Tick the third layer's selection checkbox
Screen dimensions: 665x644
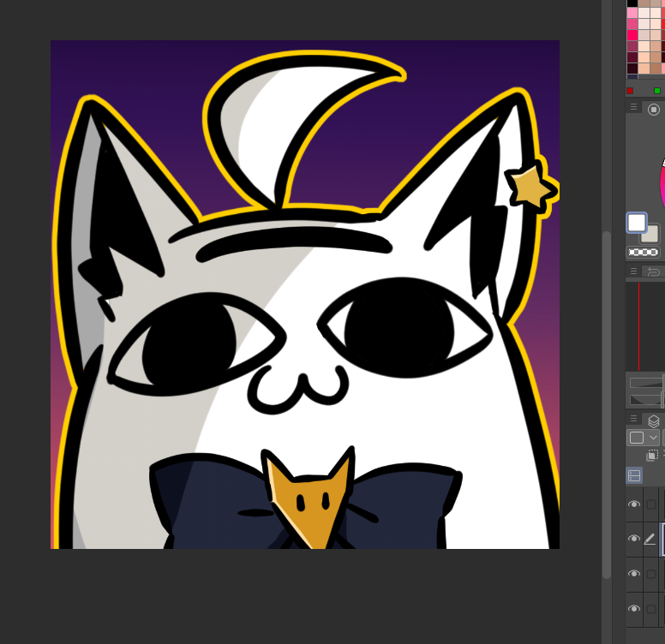[x=651, y=574]
